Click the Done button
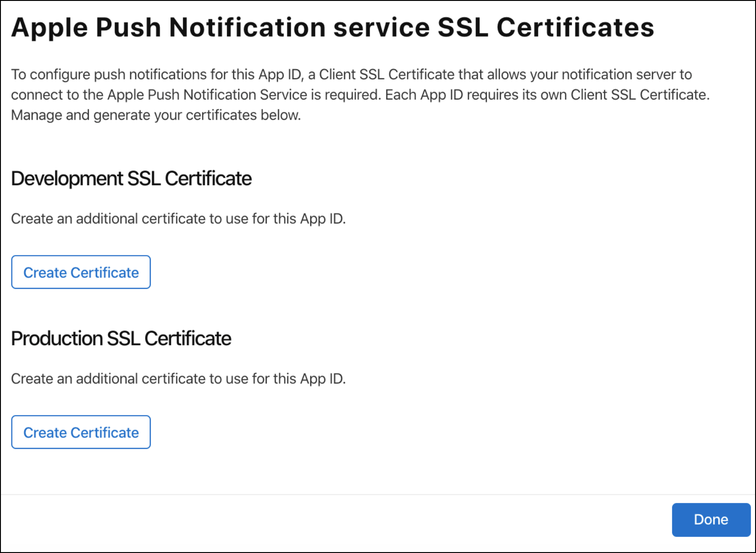The image size is (756, 553). click(711, 520)
